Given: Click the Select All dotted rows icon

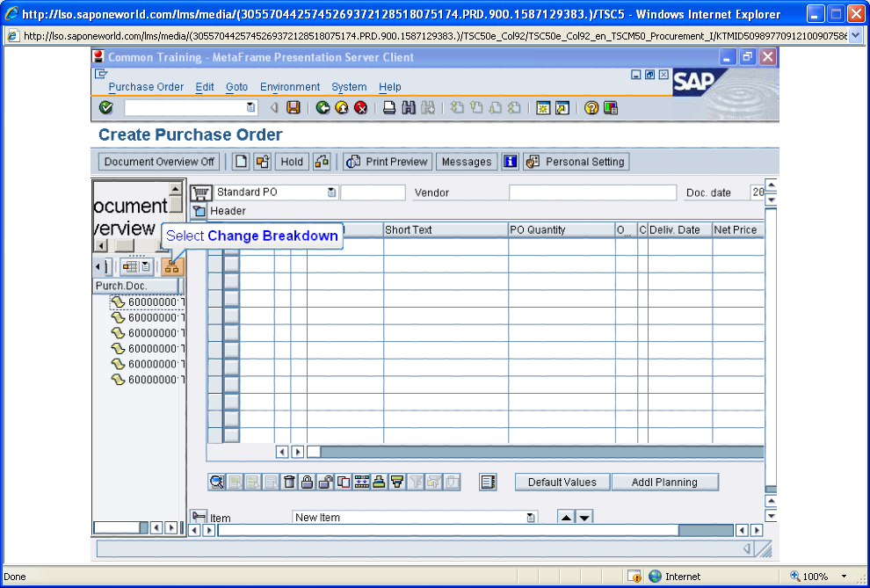Looking at the screenshot, I should 361,482.
